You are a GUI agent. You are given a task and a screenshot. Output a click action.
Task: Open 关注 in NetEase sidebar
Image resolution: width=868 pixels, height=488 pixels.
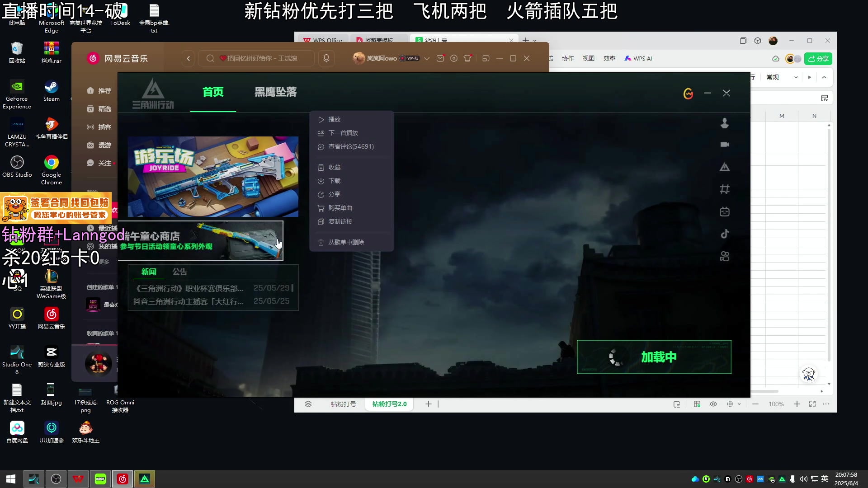[x=99, y=163]
